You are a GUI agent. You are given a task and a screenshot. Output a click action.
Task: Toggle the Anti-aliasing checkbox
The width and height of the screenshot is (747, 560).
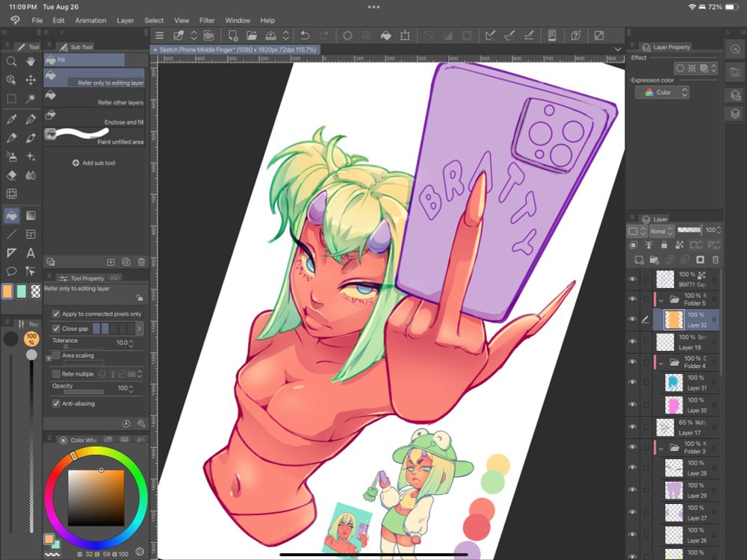(x=56, y=403)
